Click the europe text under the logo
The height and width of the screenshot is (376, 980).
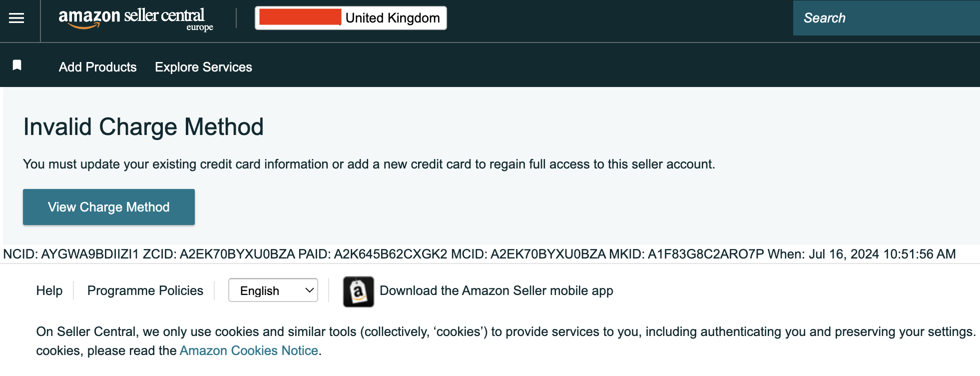[200, 27]
